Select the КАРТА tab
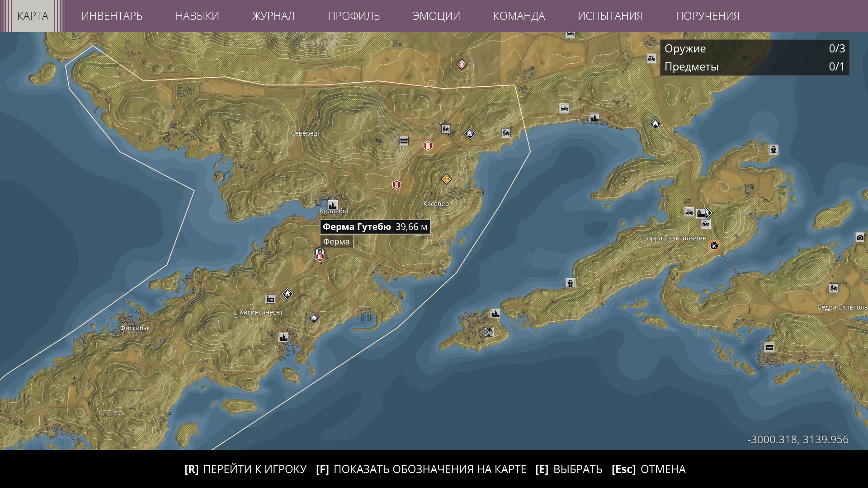Screen dimensions: 868x488 point(33,16)
